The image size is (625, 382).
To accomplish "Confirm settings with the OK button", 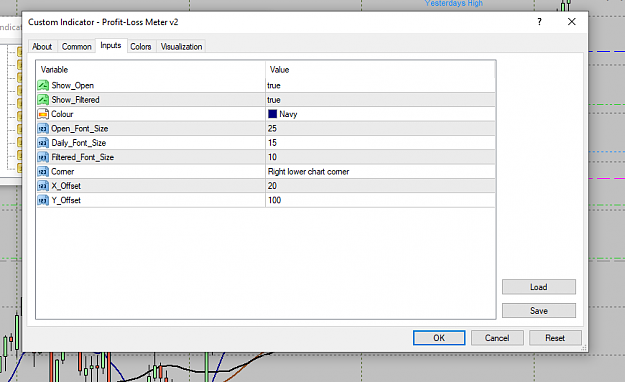I will [x=439, y=338].
